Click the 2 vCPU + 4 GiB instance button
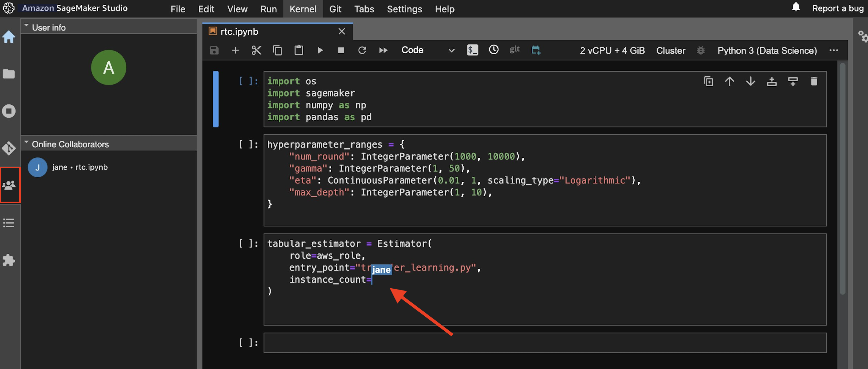Viewport: 868px width, 369px height. [612, 50]
